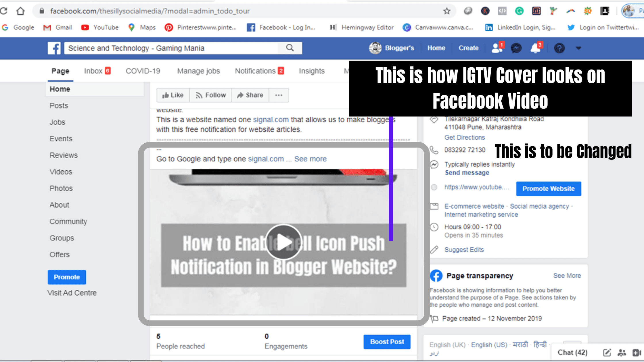This screenshot has height=362, width=644.
Task: Select Groups in page sidebar
Action: coord(62,238)
